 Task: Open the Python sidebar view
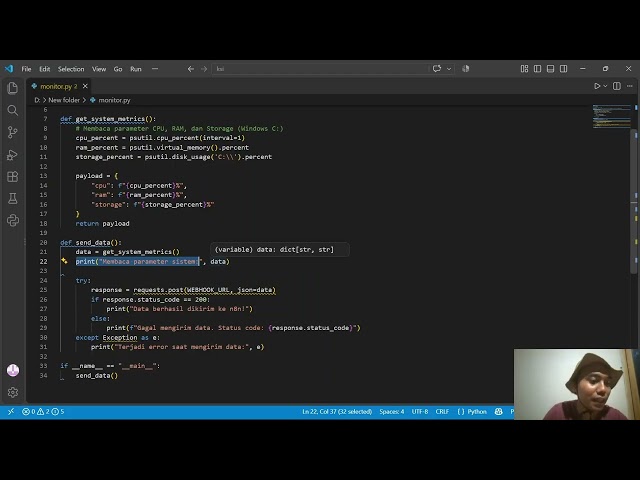tap(13, 221)
